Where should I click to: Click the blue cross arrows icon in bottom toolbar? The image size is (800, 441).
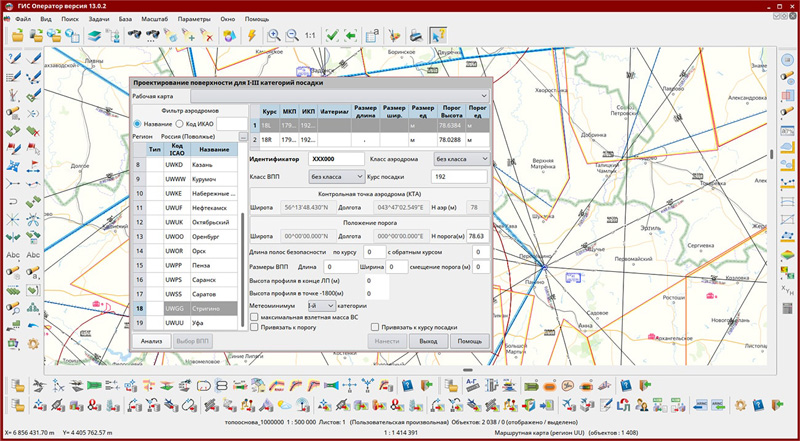pyautogui.click(x=349, y=385)
